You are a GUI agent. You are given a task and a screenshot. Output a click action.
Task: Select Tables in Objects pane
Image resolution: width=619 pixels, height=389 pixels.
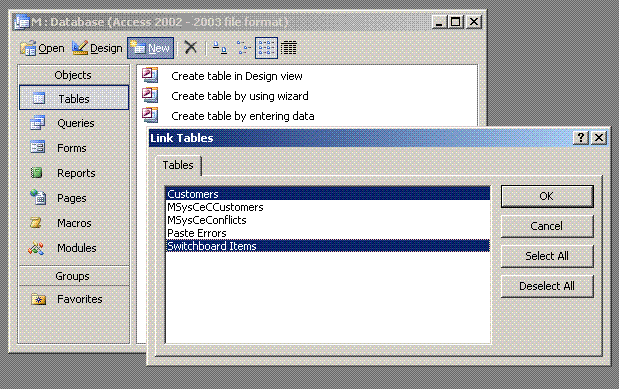(x=74, y=98)
